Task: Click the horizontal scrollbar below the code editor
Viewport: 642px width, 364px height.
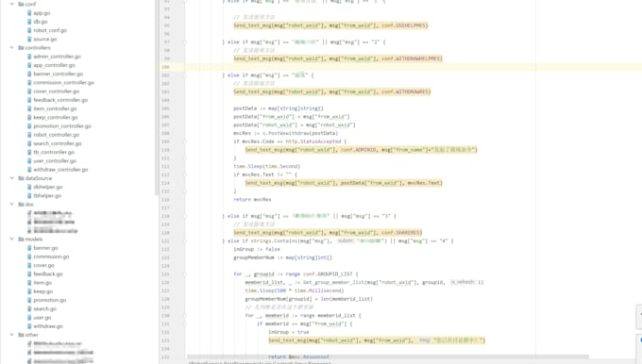Action: pos(388,356)
